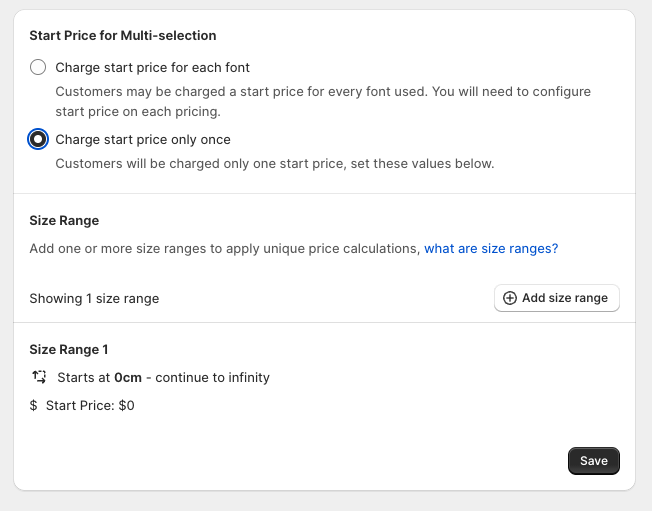This screenshot has width=652, height=511.
Task: Select "Charge start price only once" radio
Action: (x=38, y=139)
